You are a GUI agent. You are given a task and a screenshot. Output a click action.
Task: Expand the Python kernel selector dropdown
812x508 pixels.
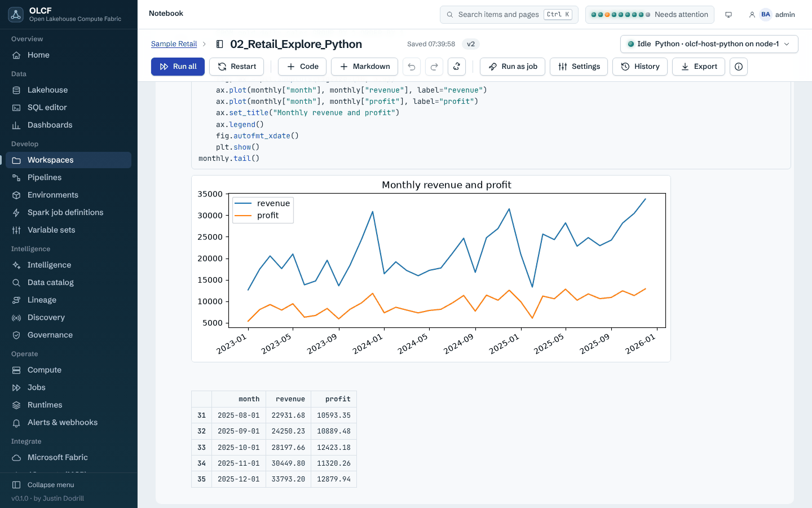click(709, 44)
